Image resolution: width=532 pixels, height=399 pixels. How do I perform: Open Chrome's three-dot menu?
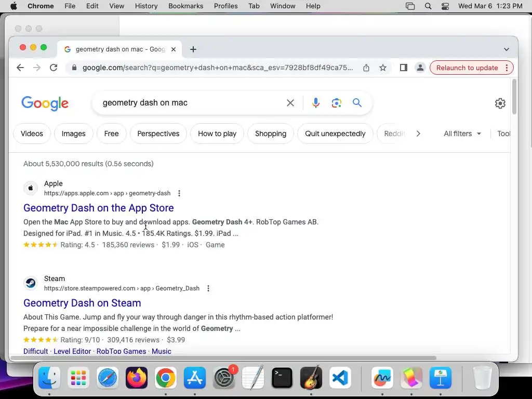[x=507, y=68]
